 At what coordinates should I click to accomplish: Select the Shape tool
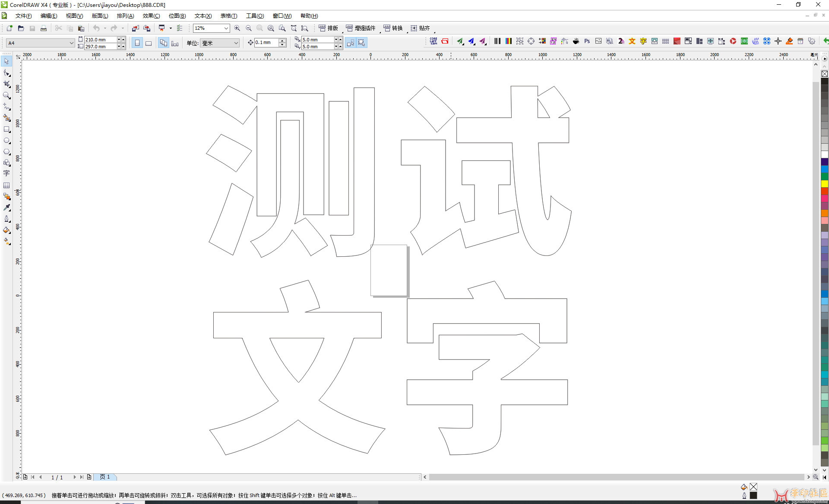pos(6,73)
